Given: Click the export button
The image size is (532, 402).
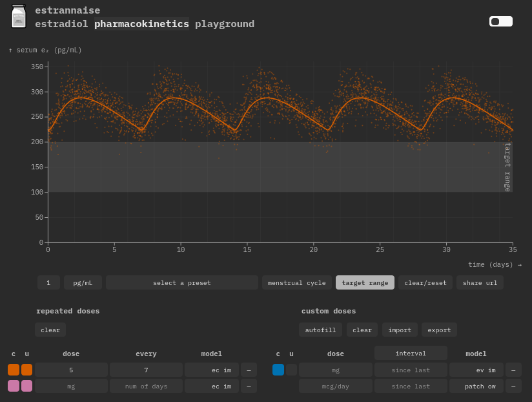Looking at the screenshot, I should click(439, 330).
